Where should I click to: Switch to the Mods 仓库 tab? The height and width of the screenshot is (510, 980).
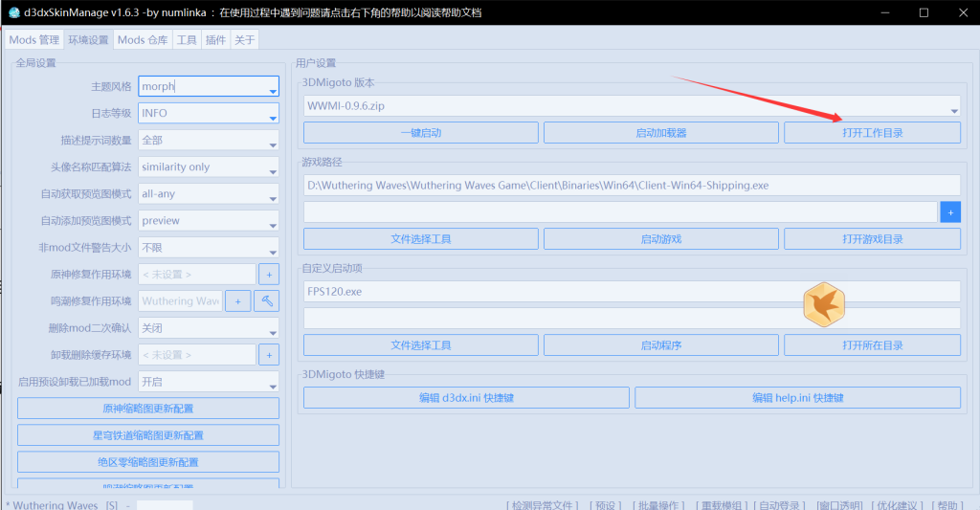coord(143,39)
